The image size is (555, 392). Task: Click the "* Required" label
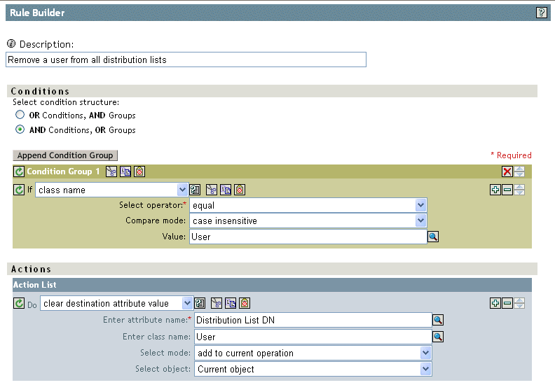(x=511, y=155)
